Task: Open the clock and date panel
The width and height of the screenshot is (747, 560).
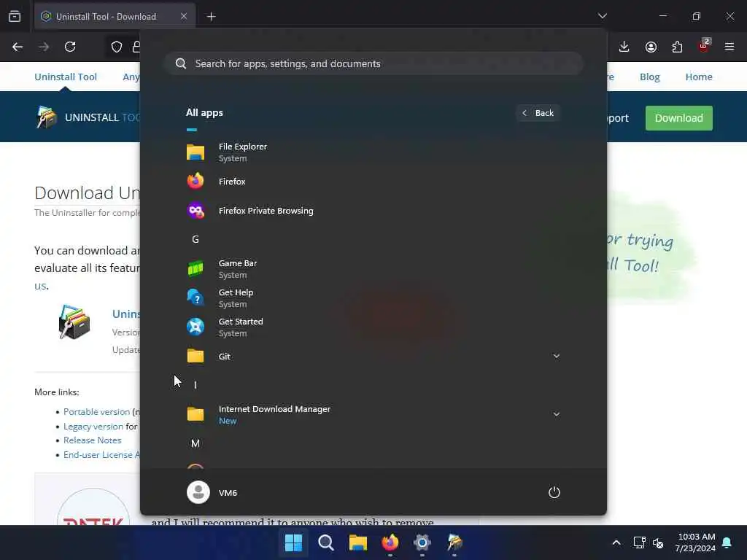Action: (x=694, y=542)
